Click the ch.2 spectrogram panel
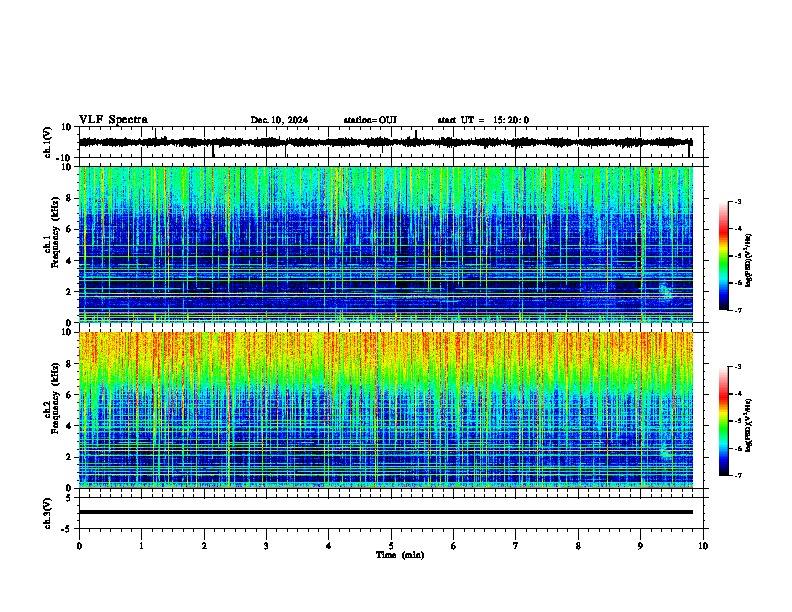This screenshot has height=612, width=792. (386, 410)
